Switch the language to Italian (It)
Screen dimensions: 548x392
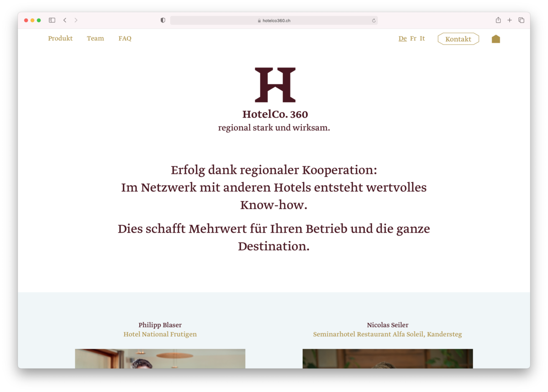[422, 38]
